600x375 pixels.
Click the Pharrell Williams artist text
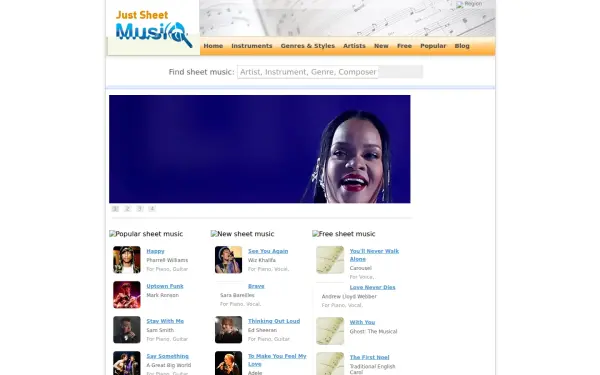click(x=167, y=260)
